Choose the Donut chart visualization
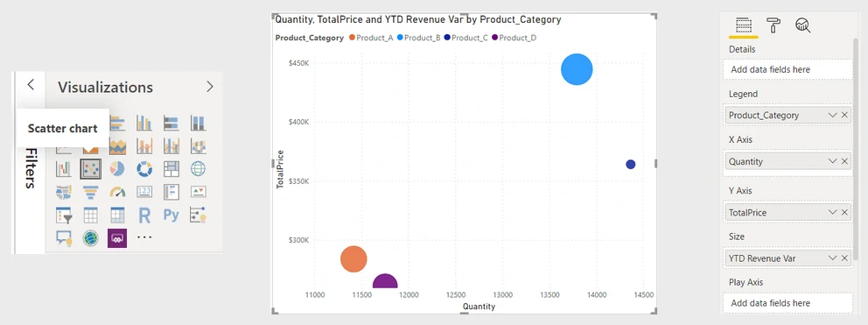Viewport: 868px width, 325px height. click(143, 168)
